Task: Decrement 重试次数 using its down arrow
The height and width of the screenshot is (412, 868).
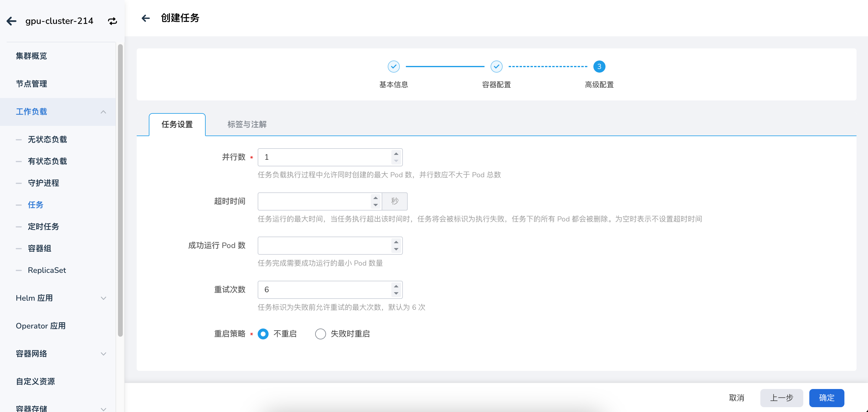Action: coord(396,293)
